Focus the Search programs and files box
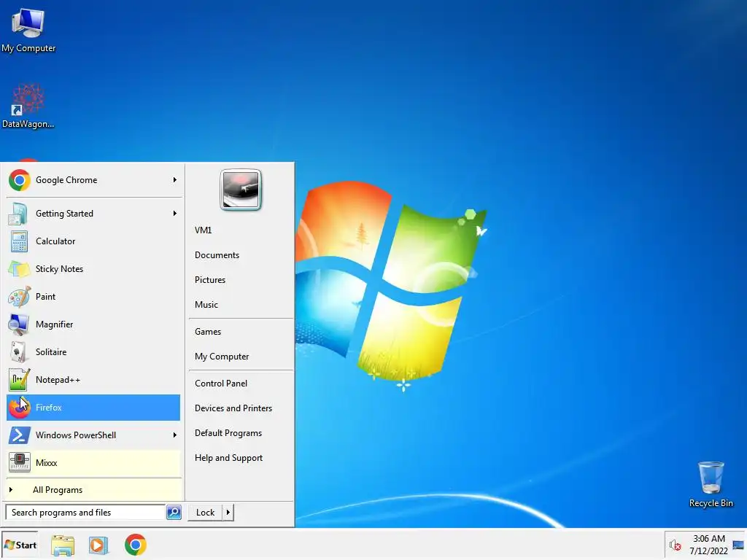 pos(85,513)
